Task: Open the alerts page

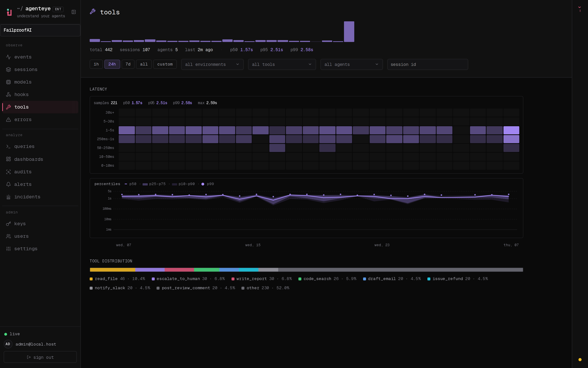Action: tap(40, 184)
